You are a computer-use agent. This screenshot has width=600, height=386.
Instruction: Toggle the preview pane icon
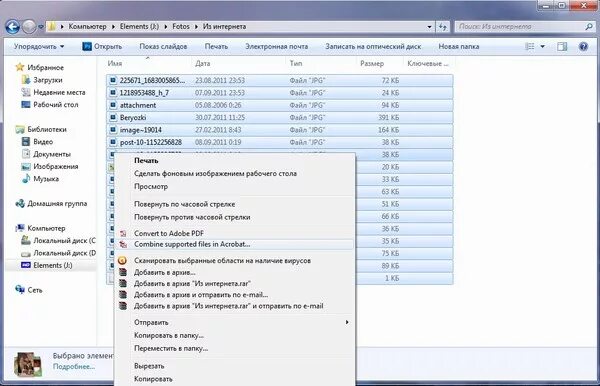tap(562, 46)
